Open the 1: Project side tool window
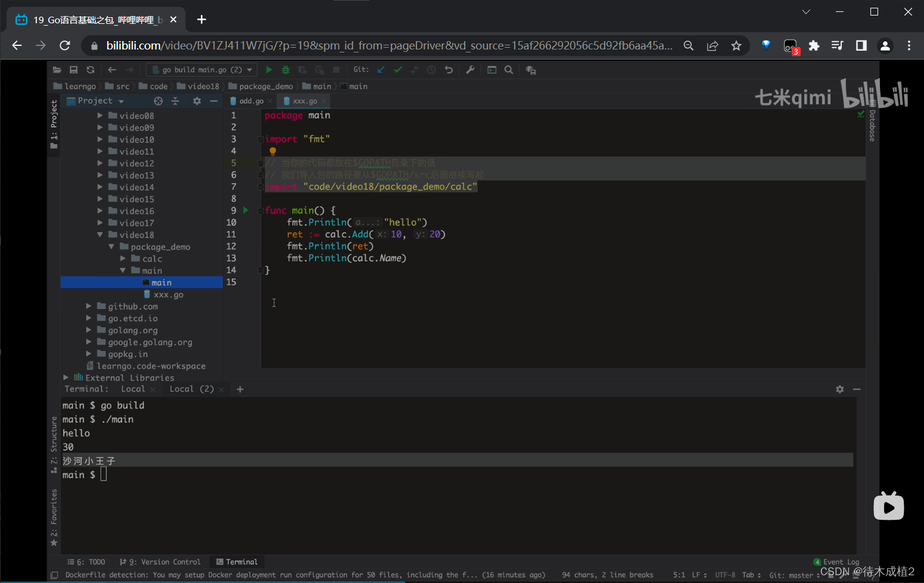Screen dimensions: 924x583 54,125
